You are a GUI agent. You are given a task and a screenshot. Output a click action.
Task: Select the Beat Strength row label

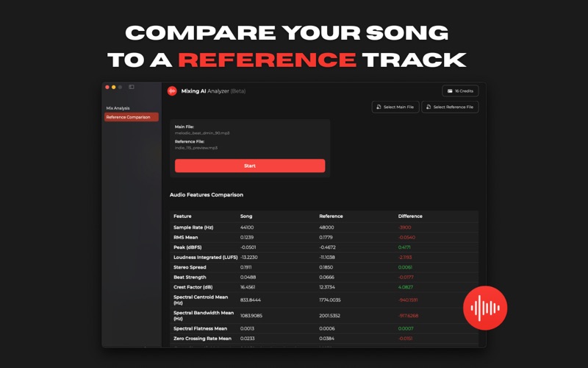click(x=190, y=277)
